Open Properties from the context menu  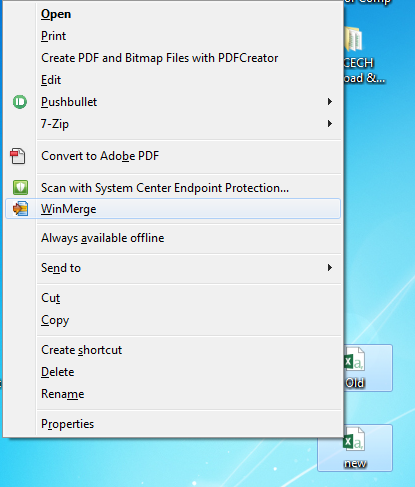pos(68,424)
